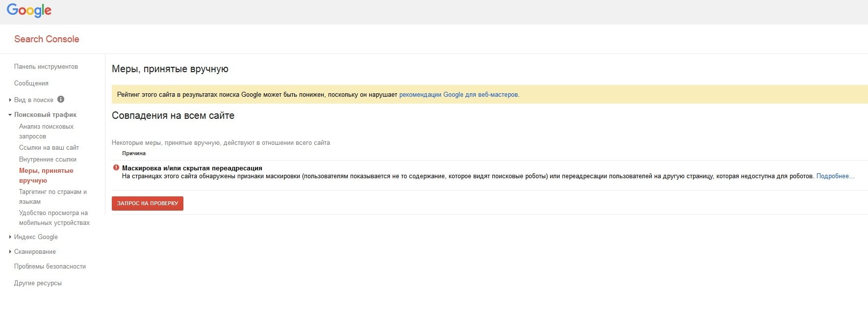Image resolution: width=868 pixels, height=326 pixels.
Task: Open Удобство просмотра на мобильных устройствах
Action: click(54, 217)
